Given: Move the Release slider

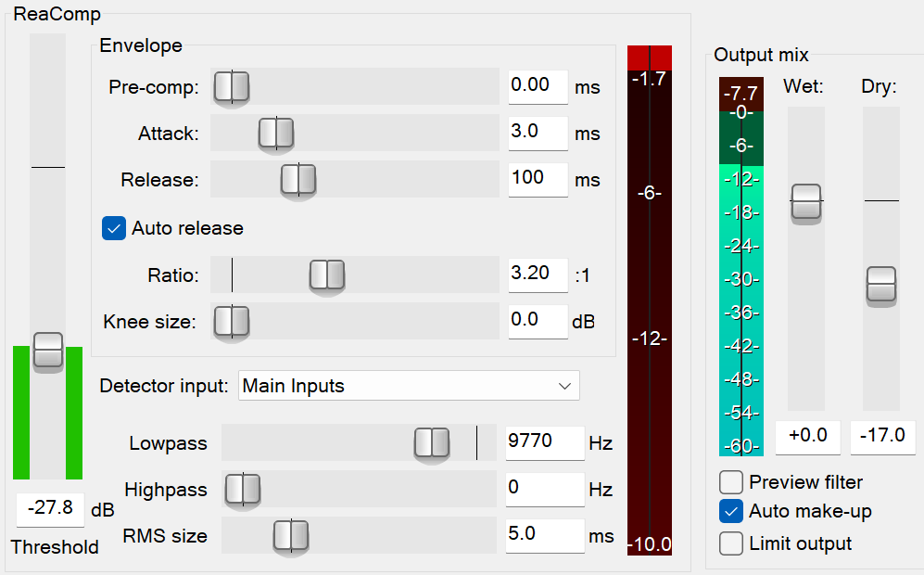Looking at the screenshot, I should point(298,180).
